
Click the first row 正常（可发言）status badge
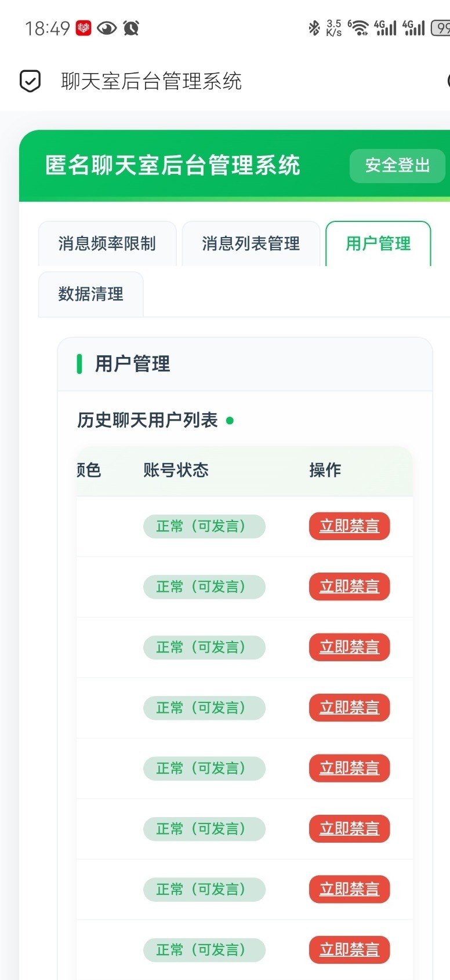[204, 526]
